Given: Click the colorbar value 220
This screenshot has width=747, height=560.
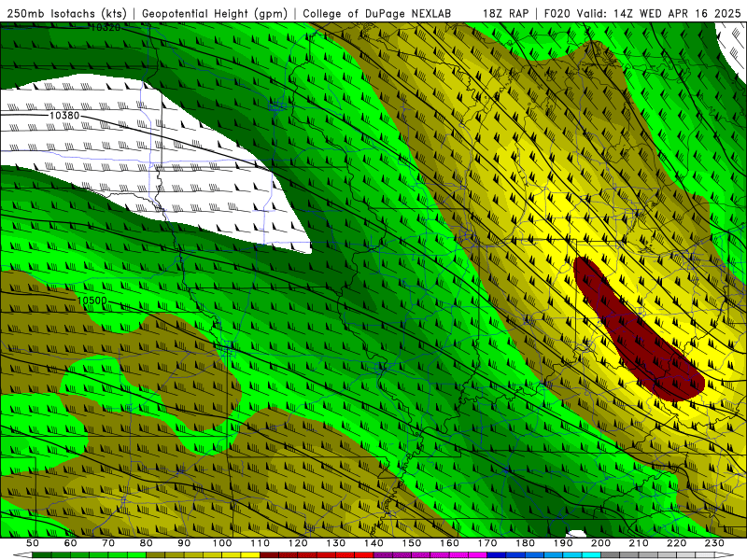Looking at the screenshot, I should 676,543.
